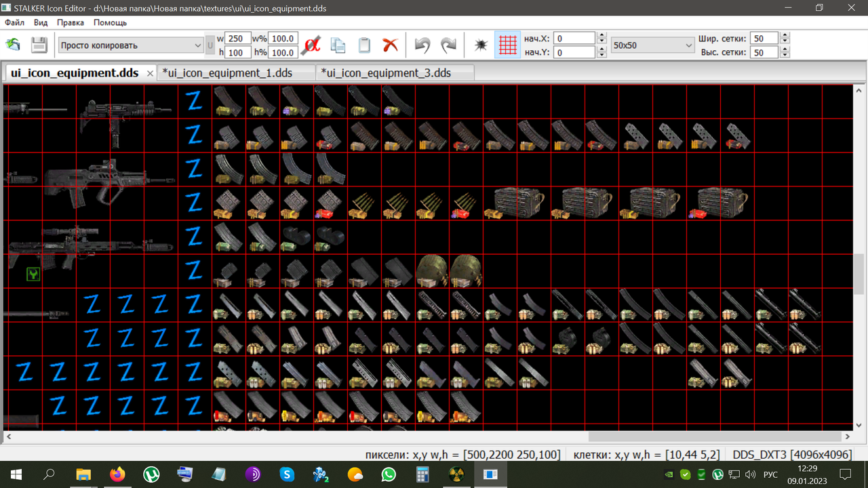Image resolution: width=868 pixels, height=488 pixels.
Task: Click the Шир. сетки input field
Action: 765,39
